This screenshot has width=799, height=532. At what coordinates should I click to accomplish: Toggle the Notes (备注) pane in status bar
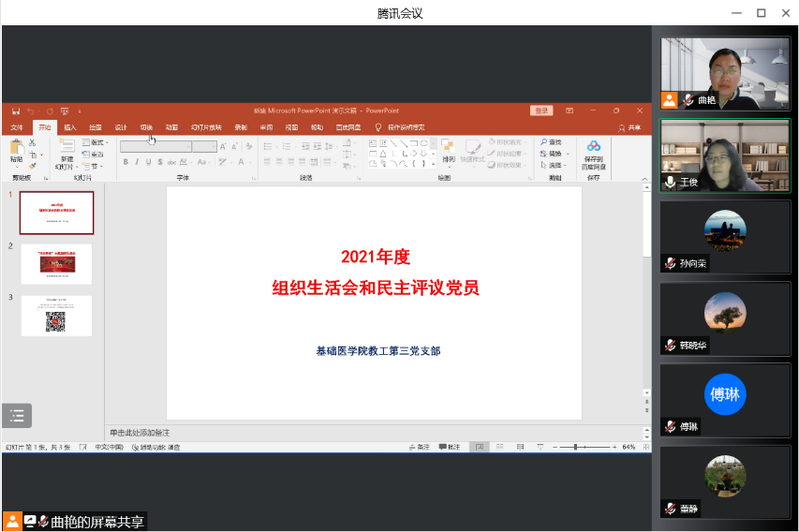(422, 447)
